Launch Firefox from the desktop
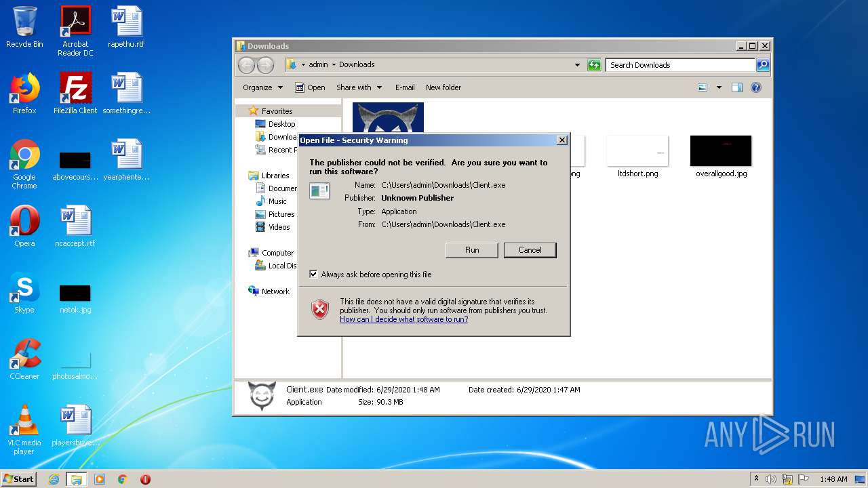 [x=24, y=94]
